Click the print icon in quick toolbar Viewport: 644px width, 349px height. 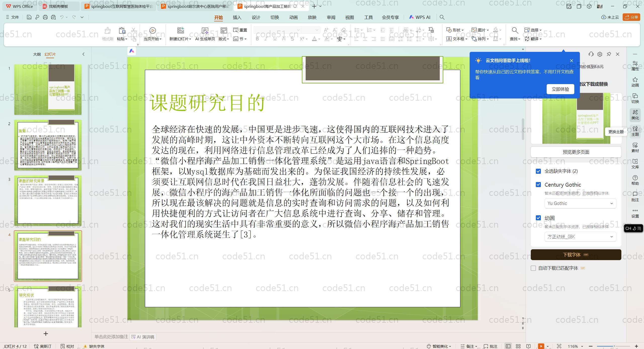click(45, 17)
